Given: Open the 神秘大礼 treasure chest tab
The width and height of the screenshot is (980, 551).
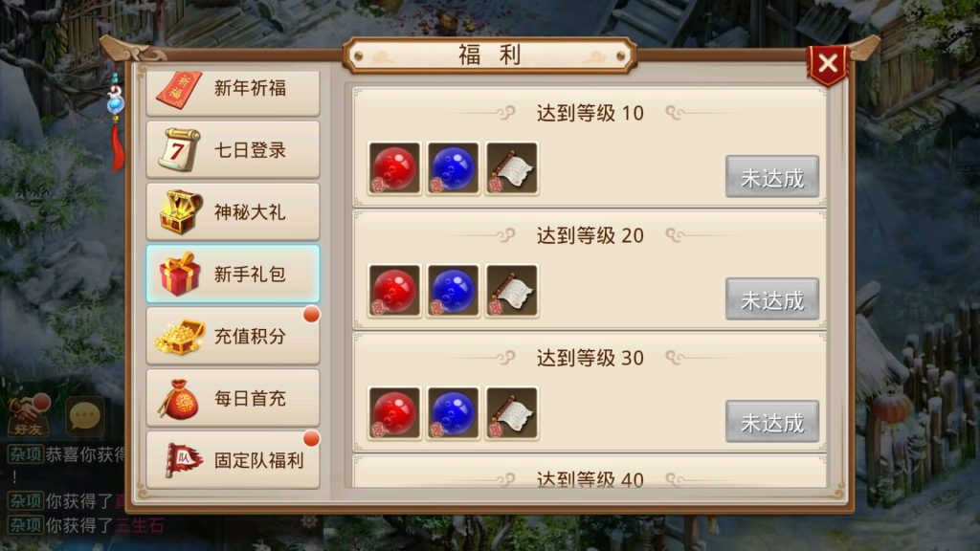Looking at the screenshot, I should click(233, 211).
